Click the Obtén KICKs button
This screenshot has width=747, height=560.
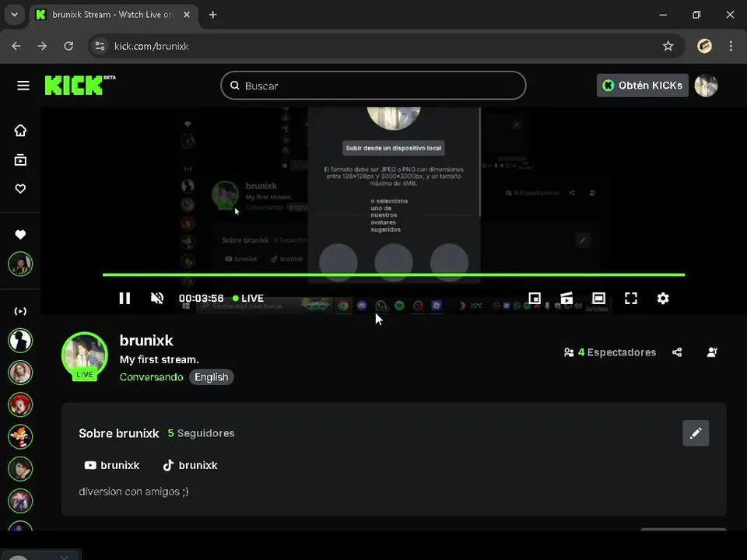[642, 86]
